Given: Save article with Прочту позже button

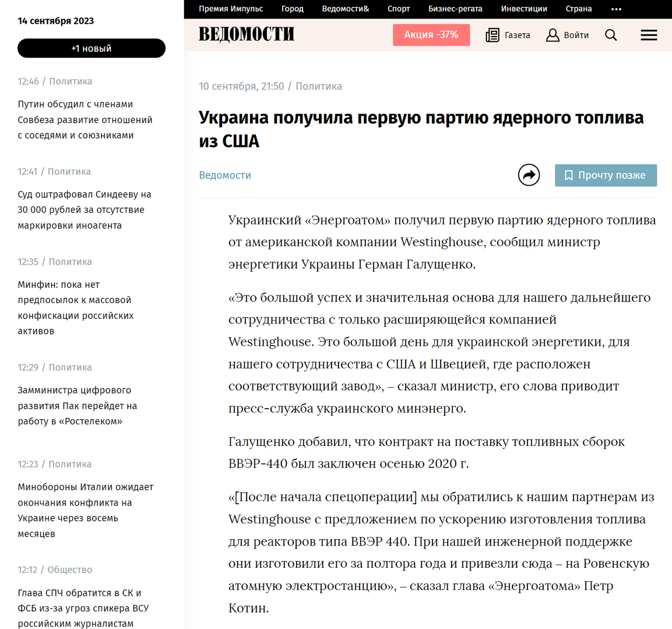Looking at the screenshot, I should pyautogui.click(x=606, y=175).
